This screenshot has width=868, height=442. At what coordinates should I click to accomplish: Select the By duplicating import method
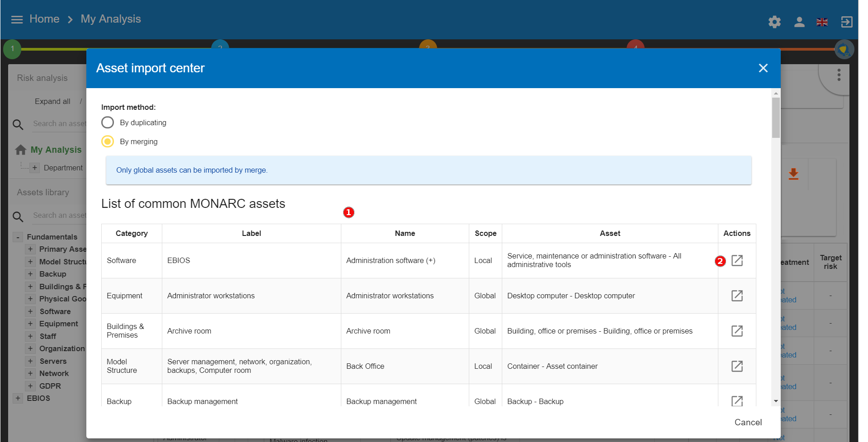pyautogui.click(x=108, y=122)
